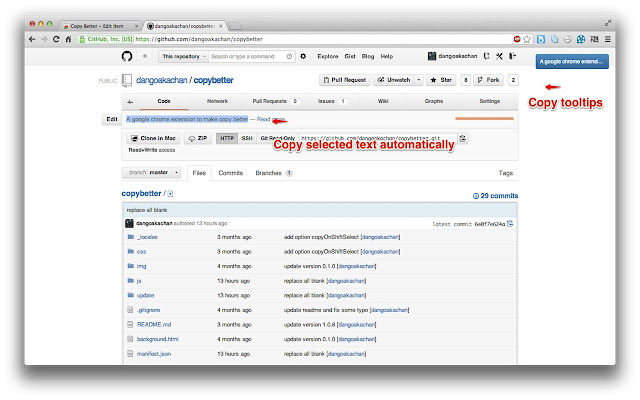Create a new file plus icon

coord(170,194)
